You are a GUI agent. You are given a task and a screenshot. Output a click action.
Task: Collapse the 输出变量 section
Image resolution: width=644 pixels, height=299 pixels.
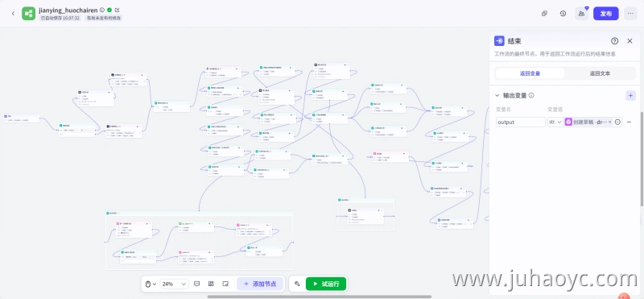point(497,95)
